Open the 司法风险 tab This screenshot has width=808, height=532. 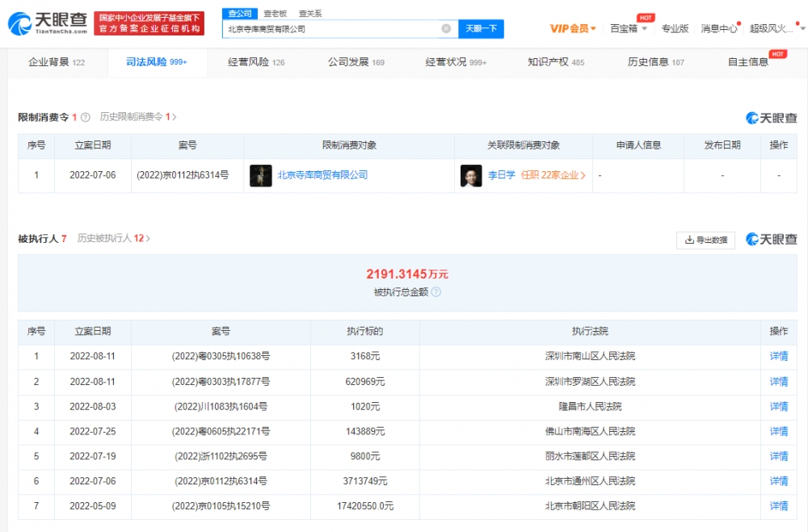(x=157, y=62)
